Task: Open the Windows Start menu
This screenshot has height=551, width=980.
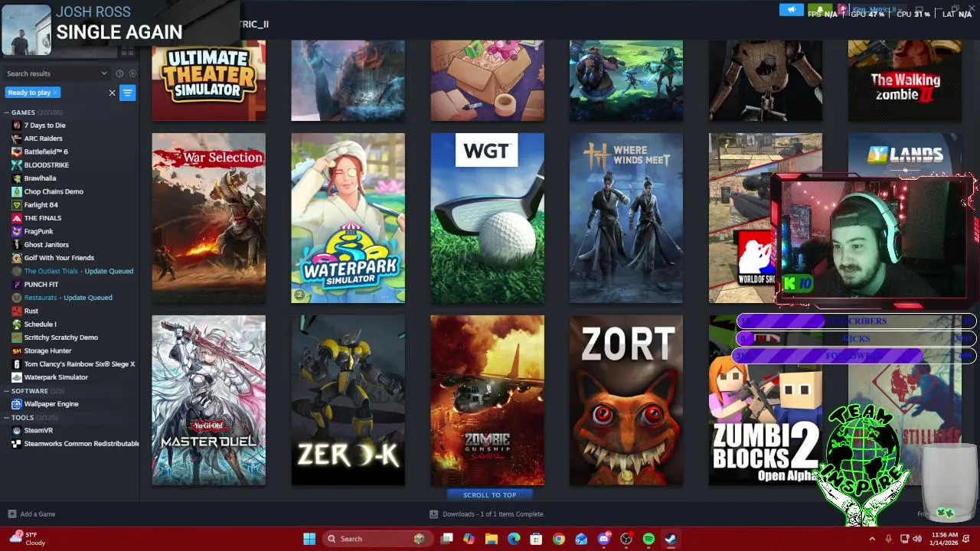Action: 309,539
